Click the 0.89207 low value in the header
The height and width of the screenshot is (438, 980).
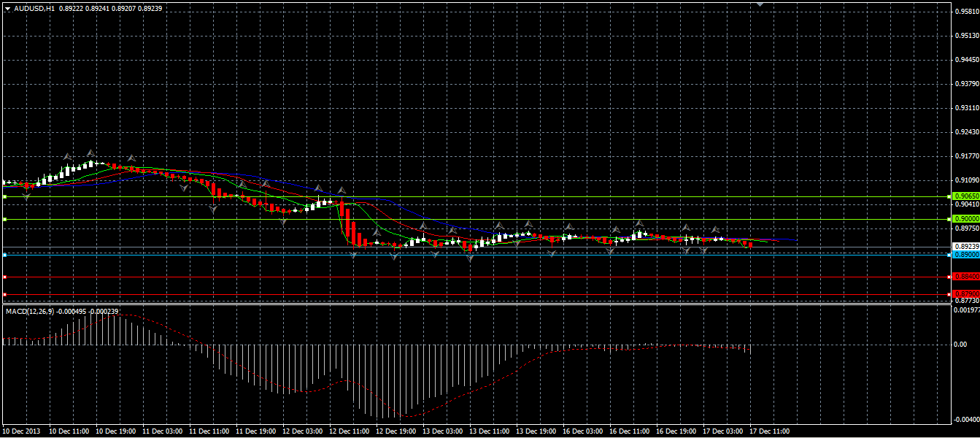coord(124,9)
